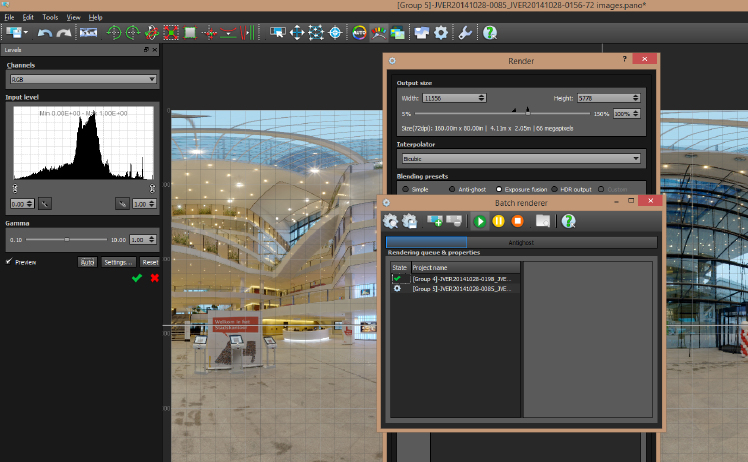The width and height of the screenshot is (748, 462).
Task: Select the red-green vertical lines tool
Action: click(247, 33)
